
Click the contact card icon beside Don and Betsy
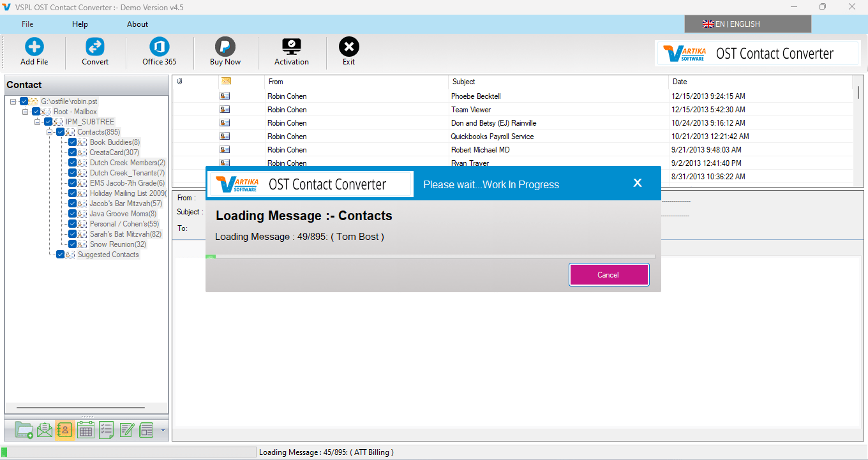click(225, 122)
